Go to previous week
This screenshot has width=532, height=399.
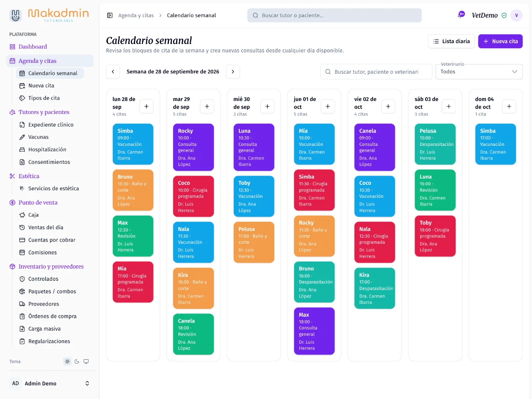113,72
